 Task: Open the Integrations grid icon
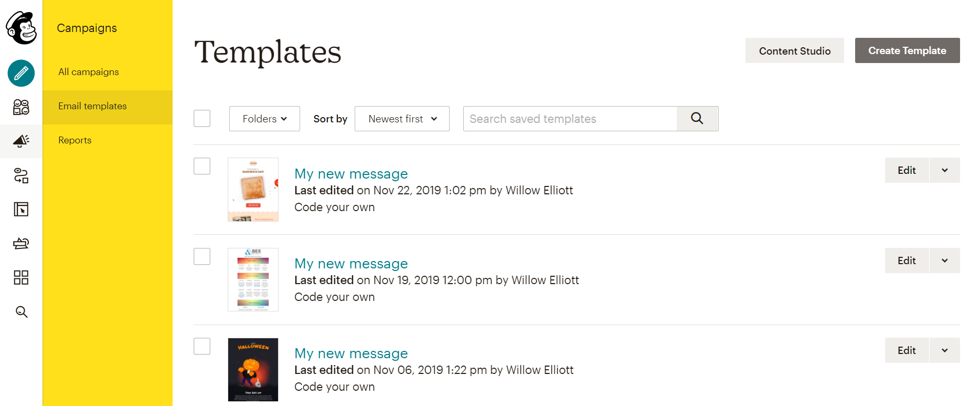click(x=21, y=277)
